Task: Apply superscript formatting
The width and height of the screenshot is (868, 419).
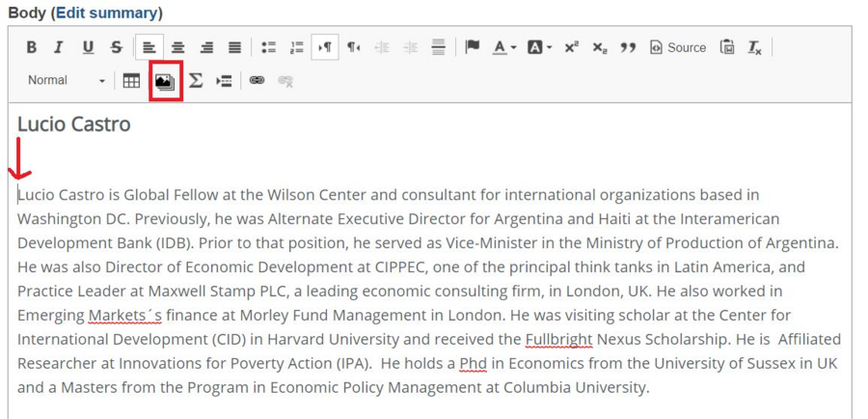Action: [572, 47]
